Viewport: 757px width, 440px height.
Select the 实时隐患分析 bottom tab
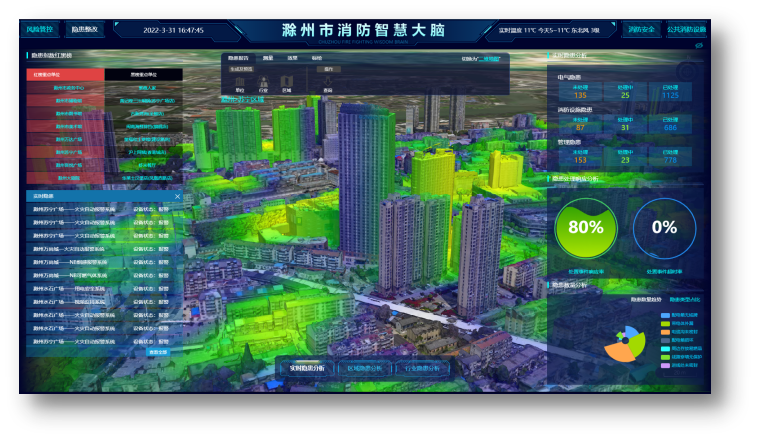(x=309, y=368)
